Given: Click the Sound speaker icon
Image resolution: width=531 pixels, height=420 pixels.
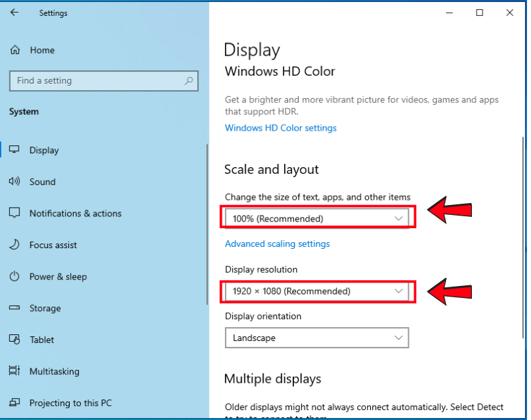Looking at the screenshot, I should (x=15, y=182).
